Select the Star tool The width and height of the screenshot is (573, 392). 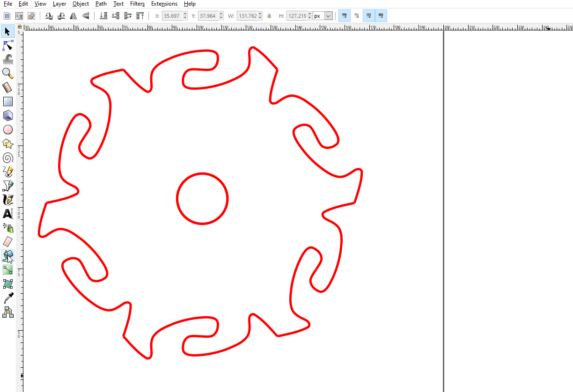[x=7, y=144]
